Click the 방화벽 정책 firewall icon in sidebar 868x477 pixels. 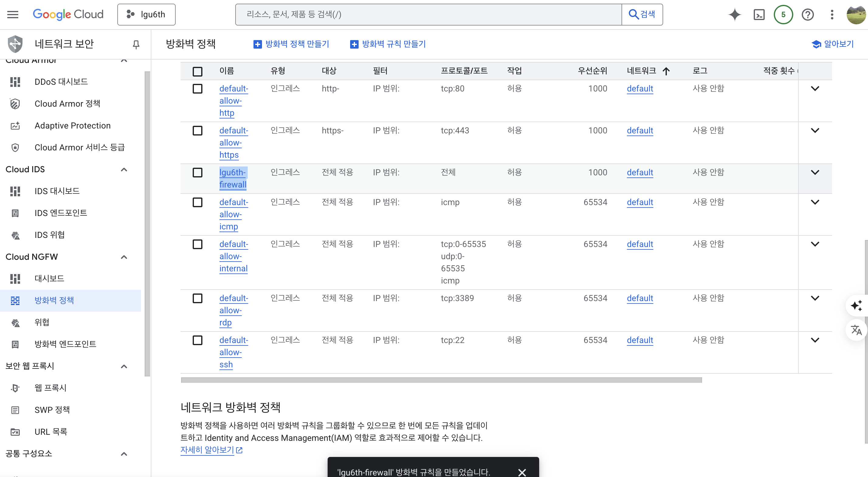tap(15, 300)
